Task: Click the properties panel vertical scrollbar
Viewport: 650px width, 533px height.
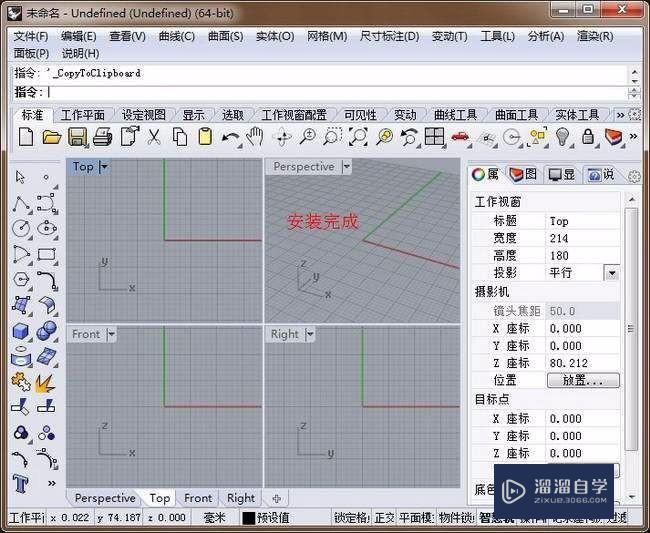Action: (x=631, y=329)
